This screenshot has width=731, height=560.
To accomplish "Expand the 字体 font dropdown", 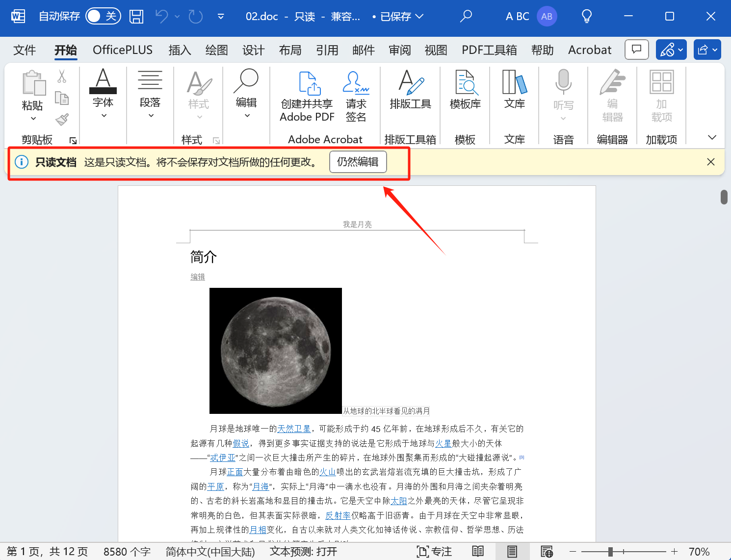I will click(x=103, y=115).
